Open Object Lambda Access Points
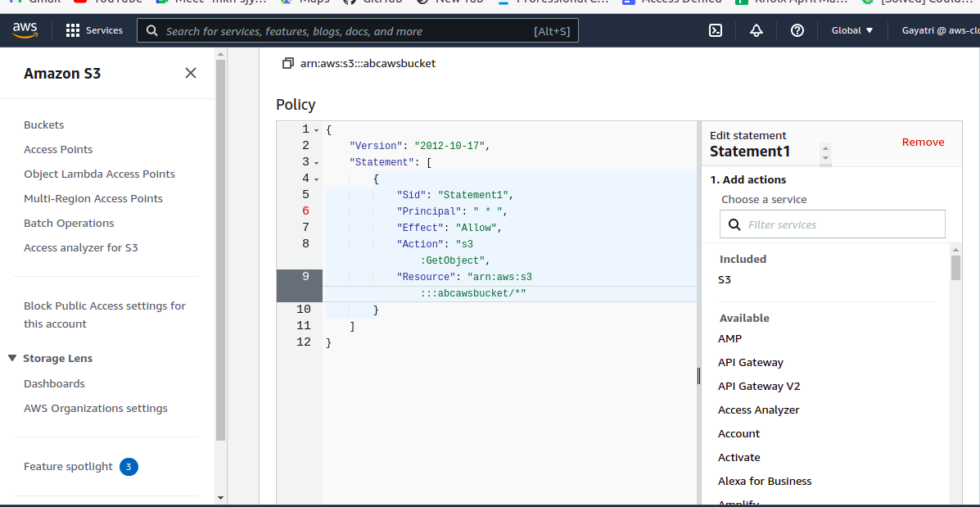 pos(99,174)
